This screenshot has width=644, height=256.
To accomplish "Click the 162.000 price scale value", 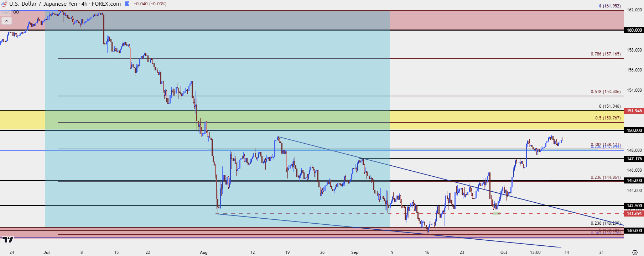I will tap(634, 10).
